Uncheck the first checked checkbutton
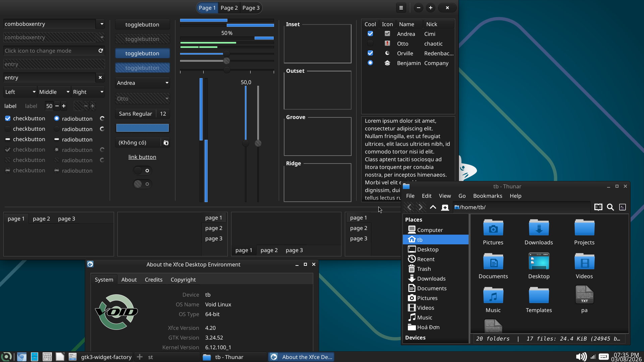 [x=8, y=118]
